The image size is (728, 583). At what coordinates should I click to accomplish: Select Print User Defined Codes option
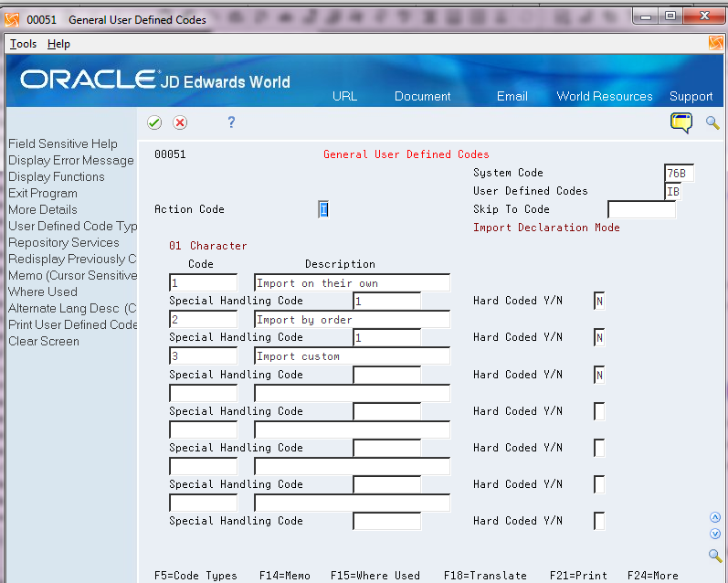(72, 324)
